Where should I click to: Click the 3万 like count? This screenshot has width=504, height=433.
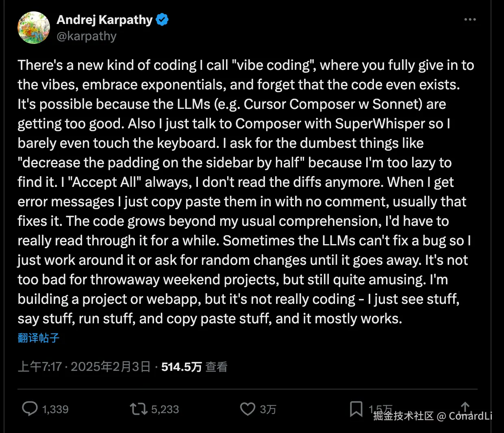pos(268,409)
